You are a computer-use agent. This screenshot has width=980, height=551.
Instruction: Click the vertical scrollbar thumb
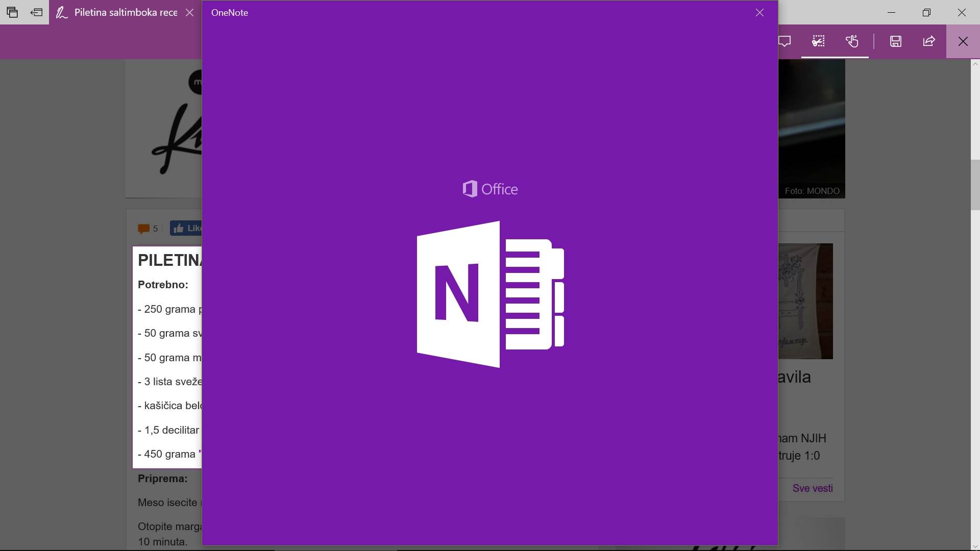975,185
